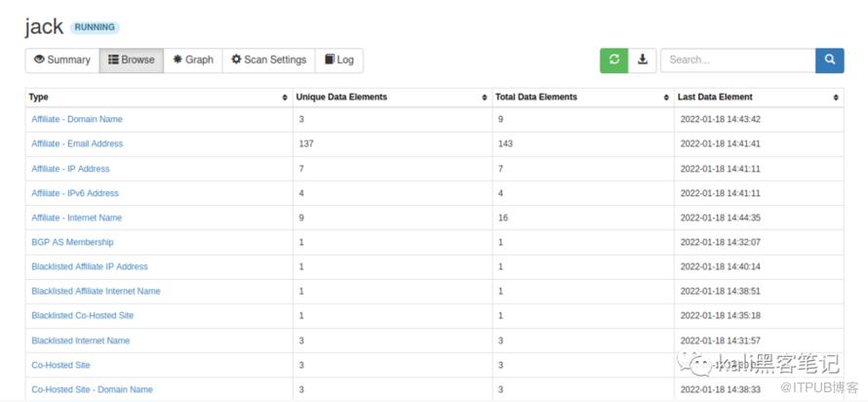Viewport: 868px width, 402px height.
Task: Click the green refresh icon button
Action: 613,60
